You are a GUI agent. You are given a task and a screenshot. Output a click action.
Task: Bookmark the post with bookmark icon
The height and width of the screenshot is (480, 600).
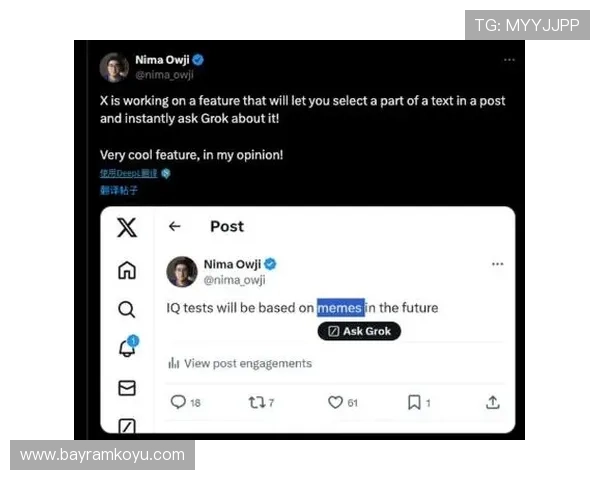click(413, 402)
